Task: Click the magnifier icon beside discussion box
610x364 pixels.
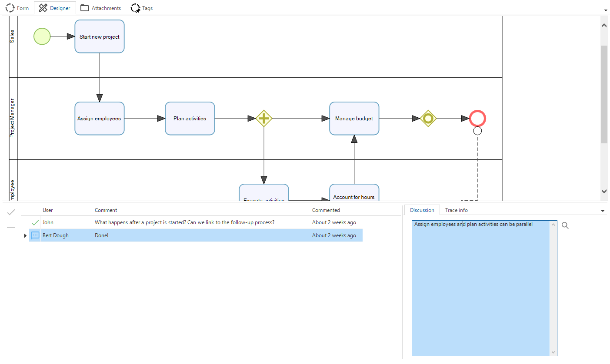Action: [x=565, y=225]
